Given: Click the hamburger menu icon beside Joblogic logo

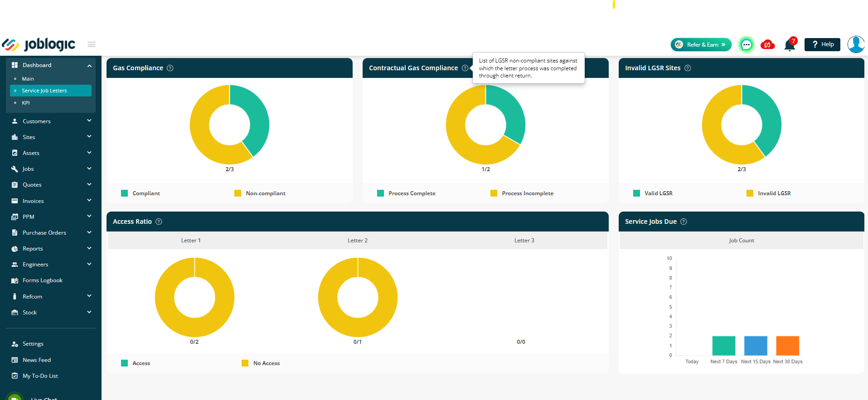Looking at the screenshot, I should click(x=92, y=44).
